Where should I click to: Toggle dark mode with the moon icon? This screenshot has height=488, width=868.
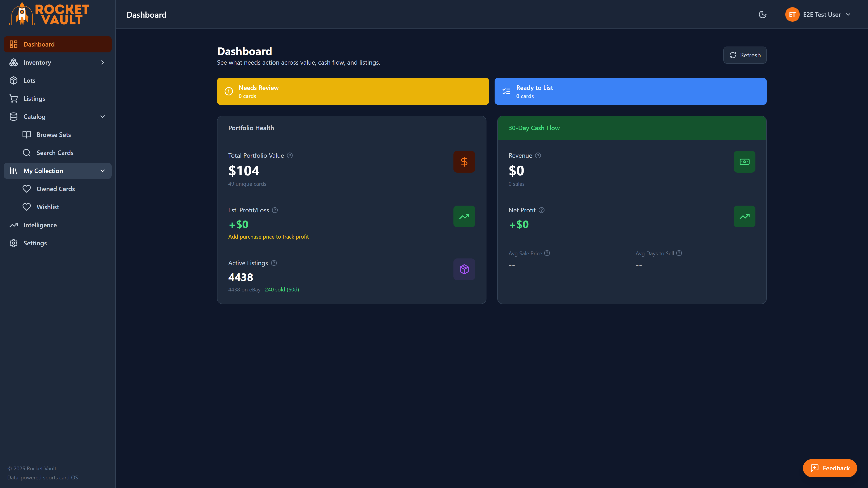(x=762, y=14)
